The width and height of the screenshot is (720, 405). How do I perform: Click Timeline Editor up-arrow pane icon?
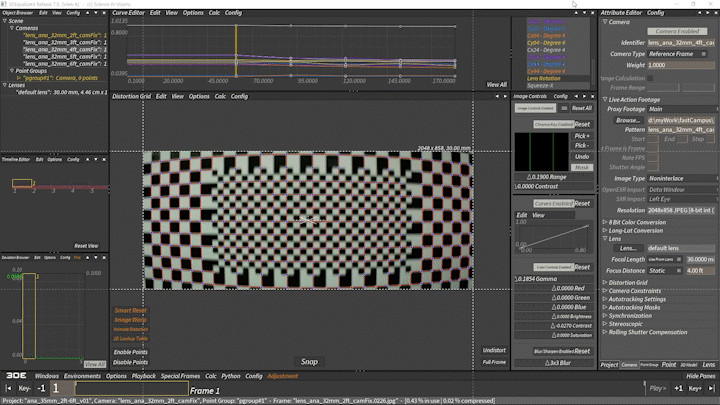coord(88,159)
